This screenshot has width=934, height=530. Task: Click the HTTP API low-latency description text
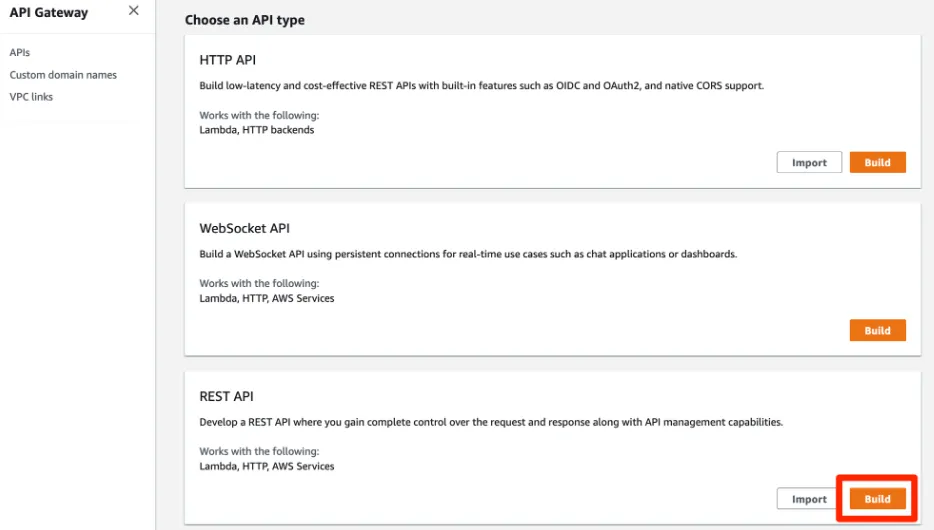[x=481, y=86]
